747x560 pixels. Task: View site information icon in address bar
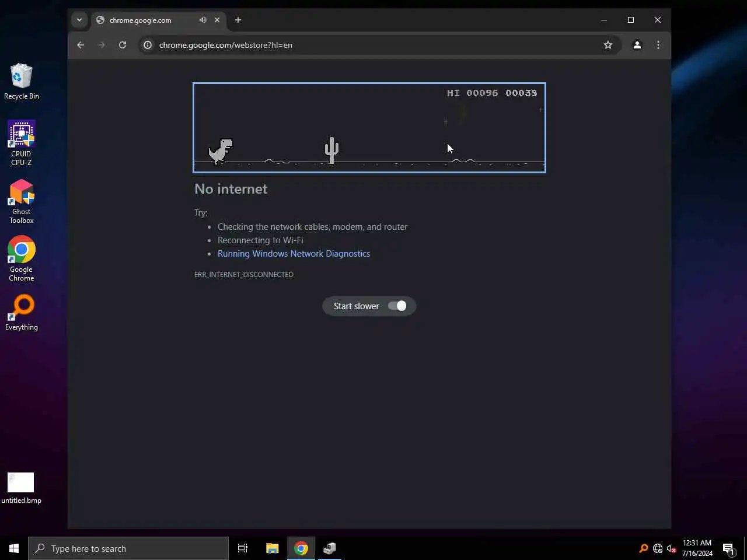coord(148,45)
